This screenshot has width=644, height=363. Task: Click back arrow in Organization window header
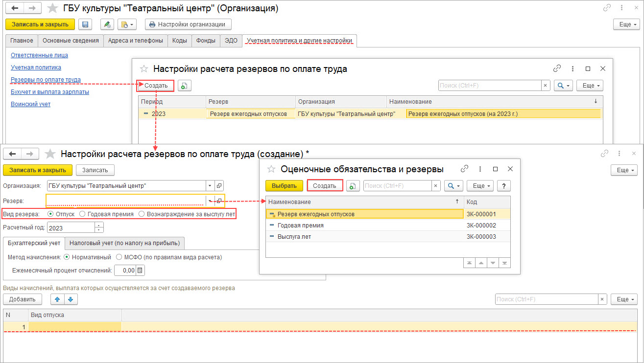click(16, 8)
